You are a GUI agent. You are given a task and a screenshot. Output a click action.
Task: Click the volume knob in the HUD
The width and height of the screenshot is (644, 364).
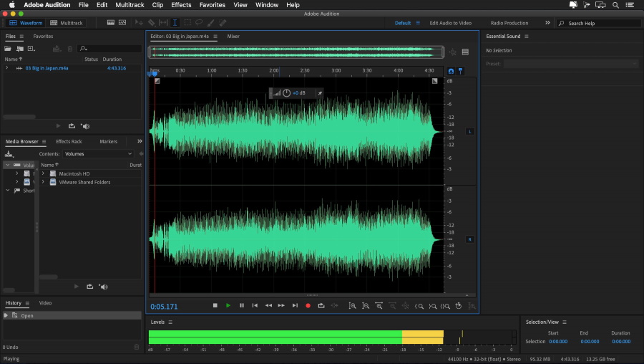[286, 93]
